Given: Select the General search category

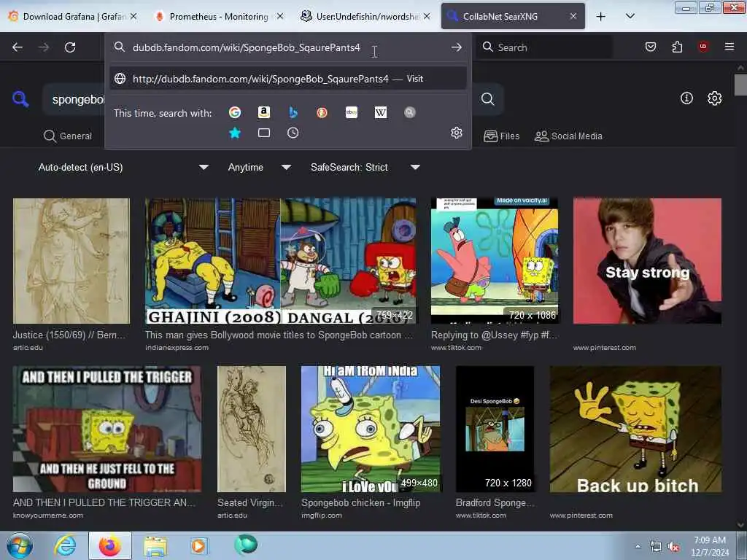Looking at the screenshot, I should (68, 136).
